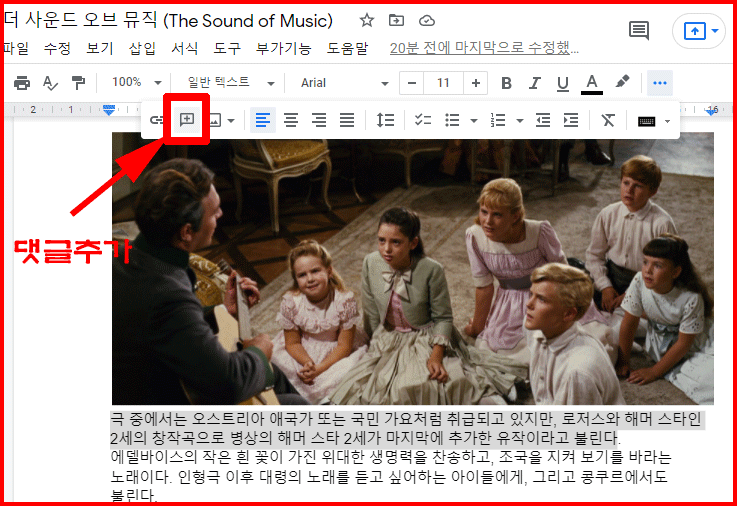Image resolution: width=737 pixels, height=506 pixels.
Task: Open the 도구 menu
Action: pyautogui.click(x=227, y=48)
